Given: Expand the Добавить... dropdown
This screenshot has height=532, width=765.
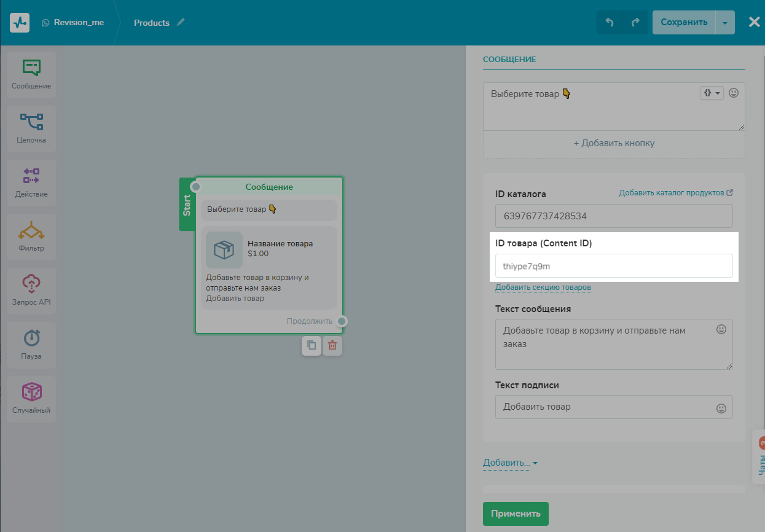Looking at the screenshot, I should (x=510, y=463).
